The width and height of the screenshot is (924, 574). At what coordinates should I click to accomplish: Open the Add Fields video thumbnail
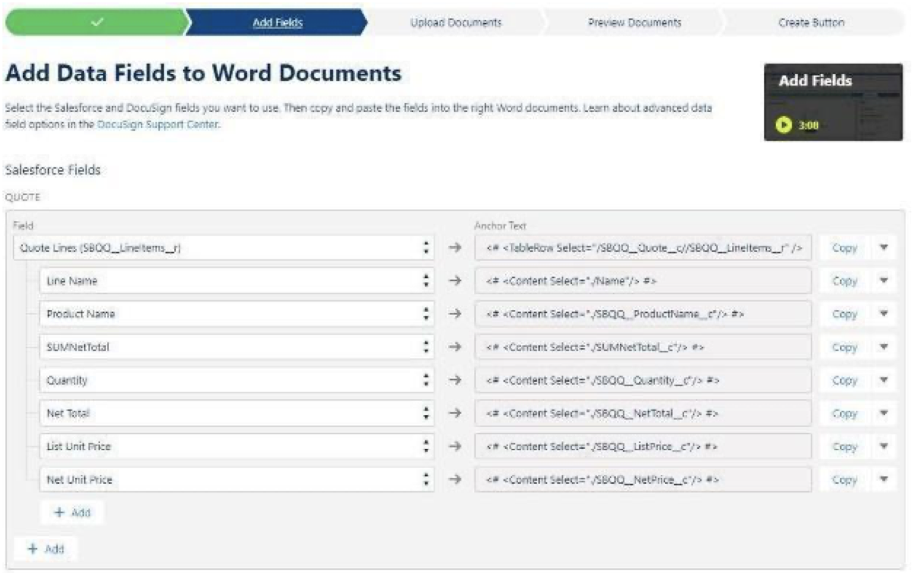pos(833,102)
